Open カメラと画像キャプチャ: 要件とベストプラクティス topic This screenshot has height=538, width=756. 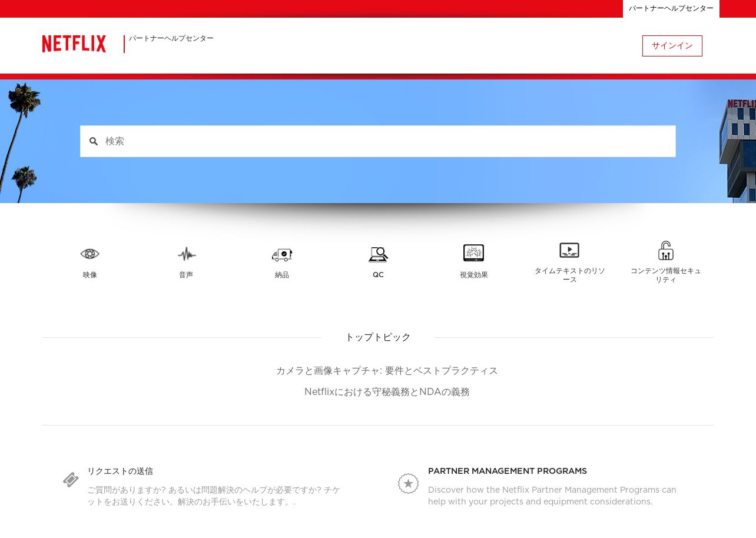[x=387, y=371]
